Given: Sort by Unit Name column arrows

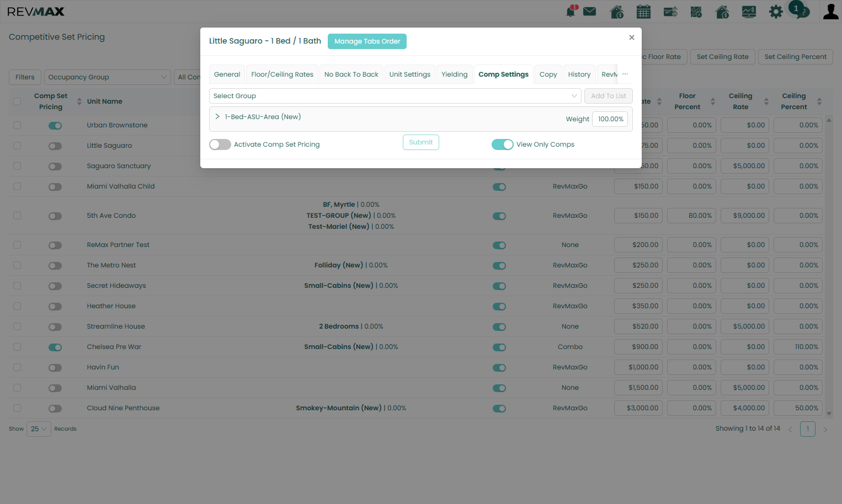Looking at the screenshot, I should (x=79, y=101).
